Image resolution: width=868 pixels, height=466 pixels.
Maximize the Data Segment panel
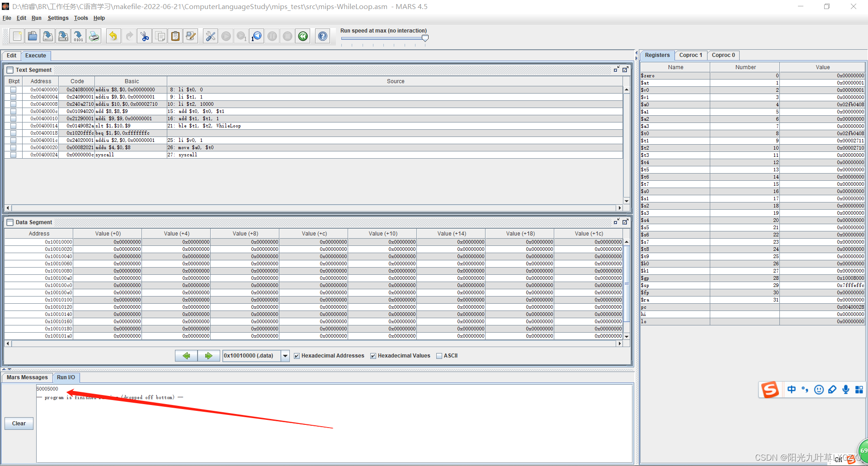625,222
